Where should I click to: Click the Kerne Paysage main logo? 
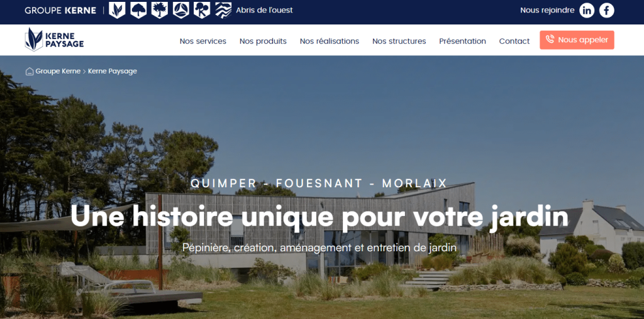[54, 40]
